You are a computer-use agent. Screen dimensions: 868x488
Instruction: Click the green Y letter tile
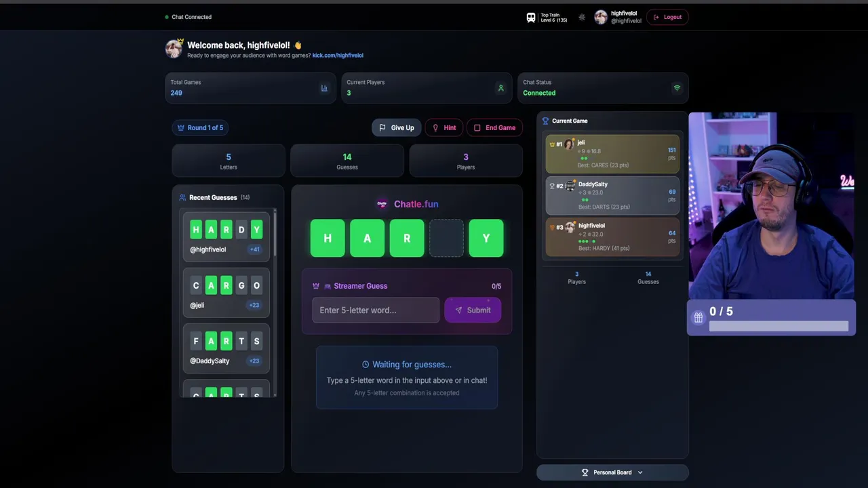[x=486, y=238]
